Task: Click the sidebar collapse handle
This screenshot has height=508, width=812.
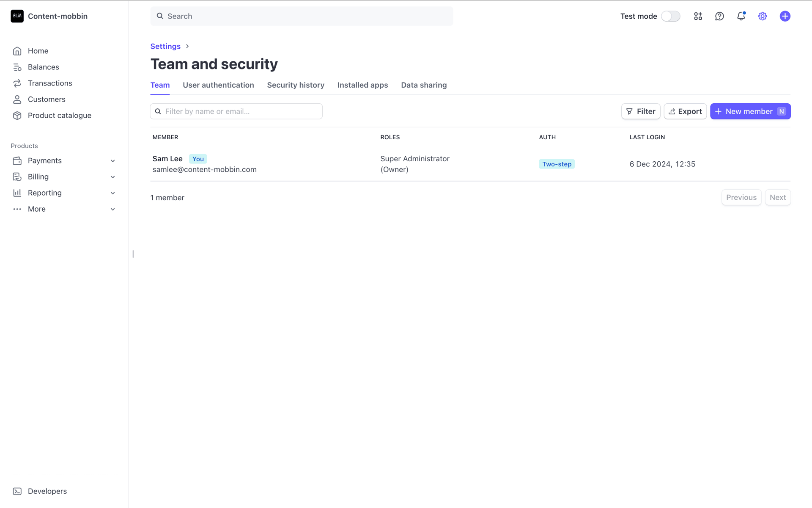Action: tap(133, 254)
